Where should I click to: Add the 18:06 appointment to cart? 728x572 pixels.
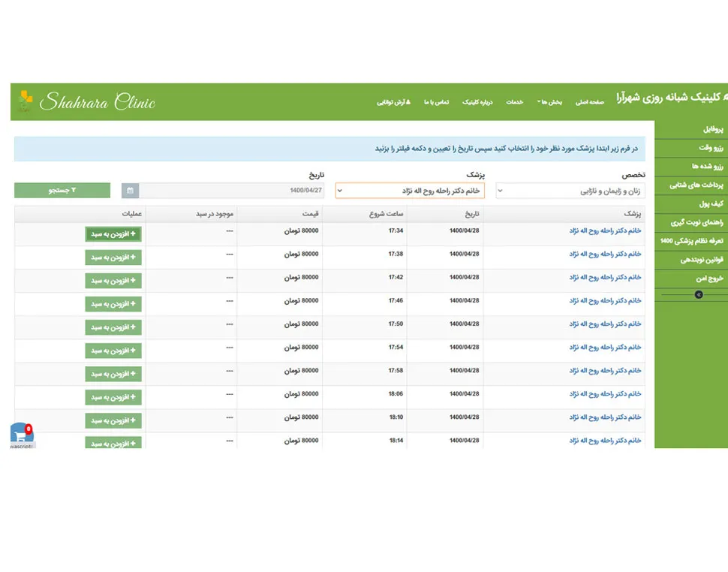tap(113, 397)
